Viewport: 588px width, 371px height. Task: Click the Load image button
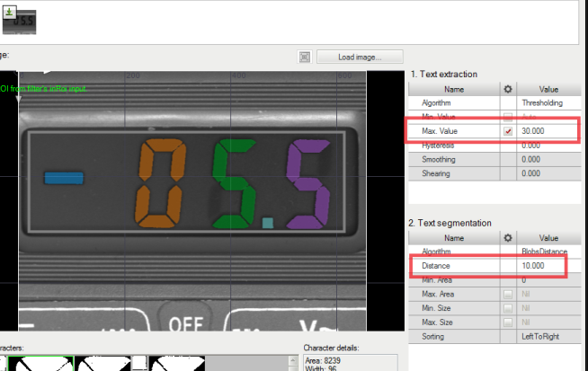click(359, 57)
